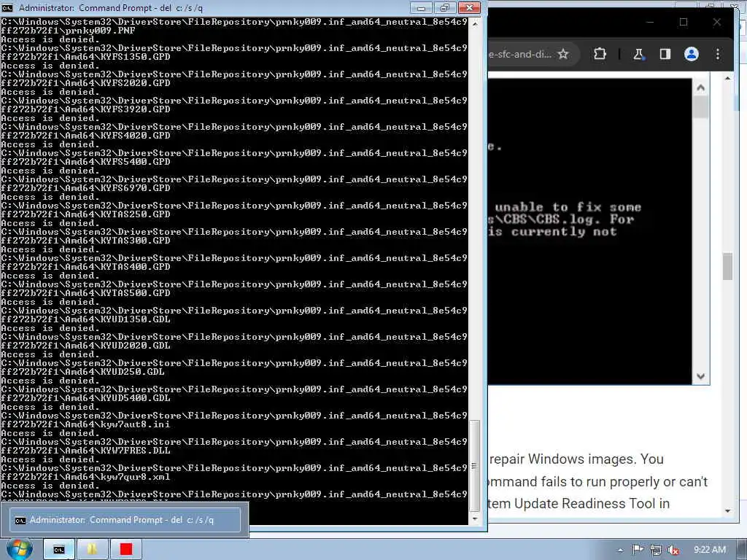Click the Chrome page scrollbar thumb
Image resolution: width=747 pixels, height=560 pixels.
[727, 267]
